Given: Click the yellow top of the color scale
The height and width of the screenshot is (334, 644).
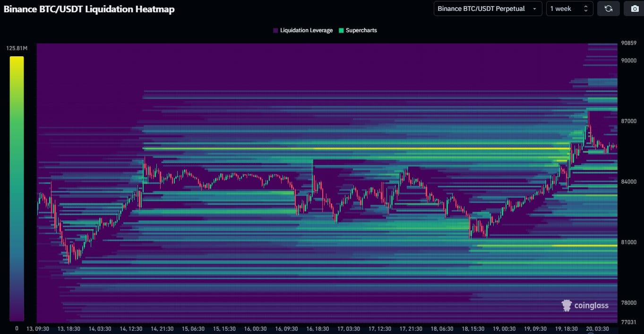Looking at the screenshot, I should click(x=17, y=61).
